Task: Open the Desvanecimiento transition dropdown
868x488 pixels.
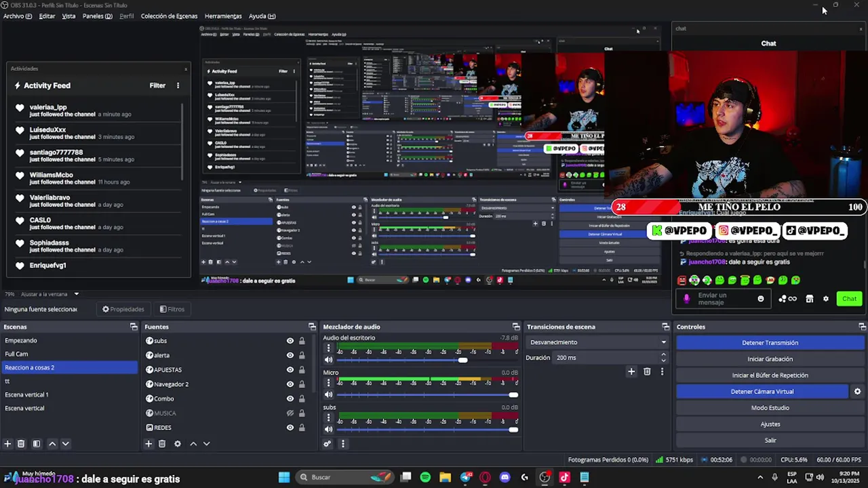Action: [x=598, y=342]
